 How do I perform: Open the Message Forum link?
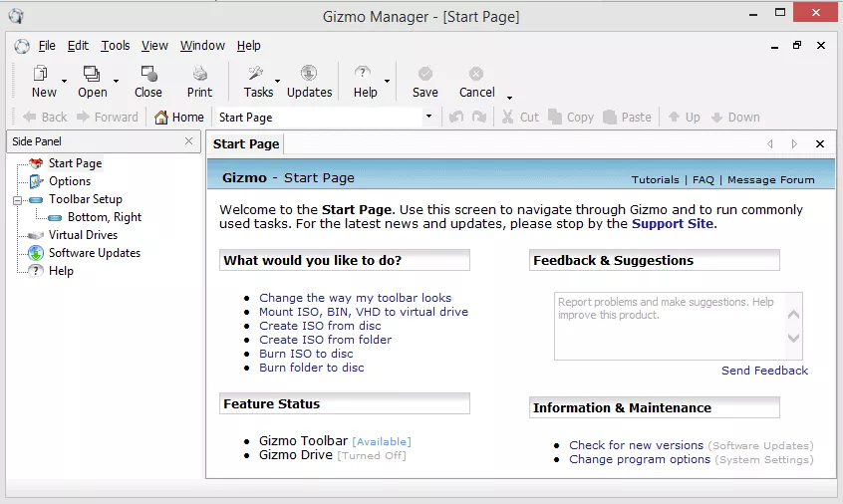[770, 180]
